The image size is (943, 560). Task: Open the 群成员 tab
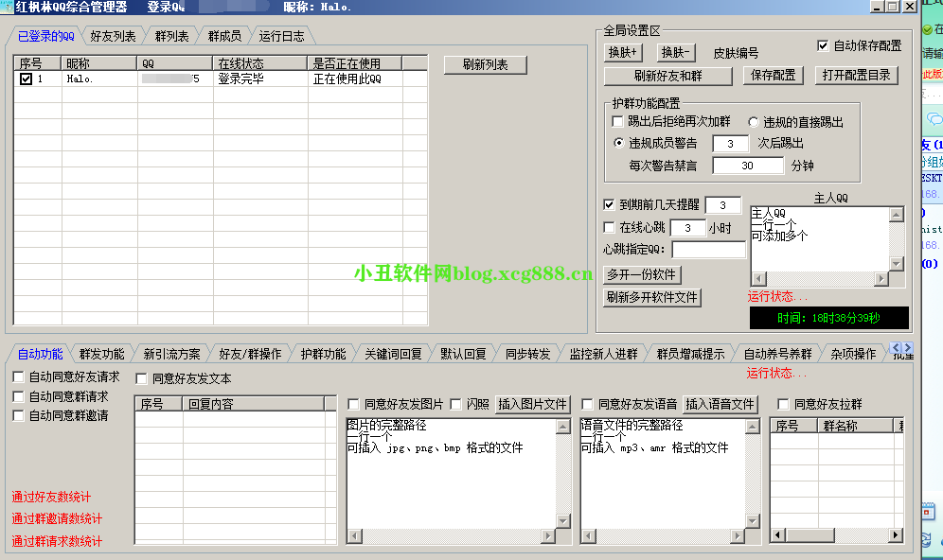(x=224, y=36)
